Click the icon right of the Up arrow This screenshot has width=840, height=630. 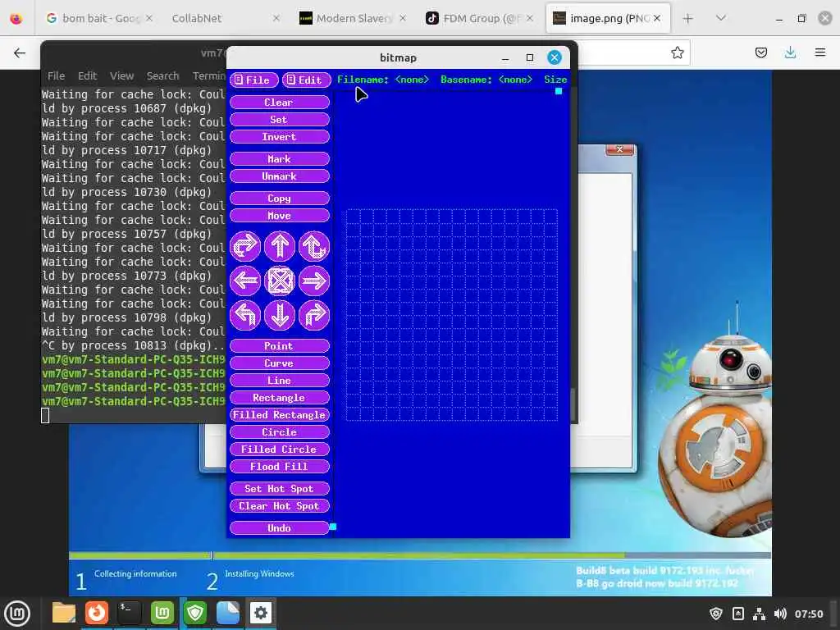point(314,246)
